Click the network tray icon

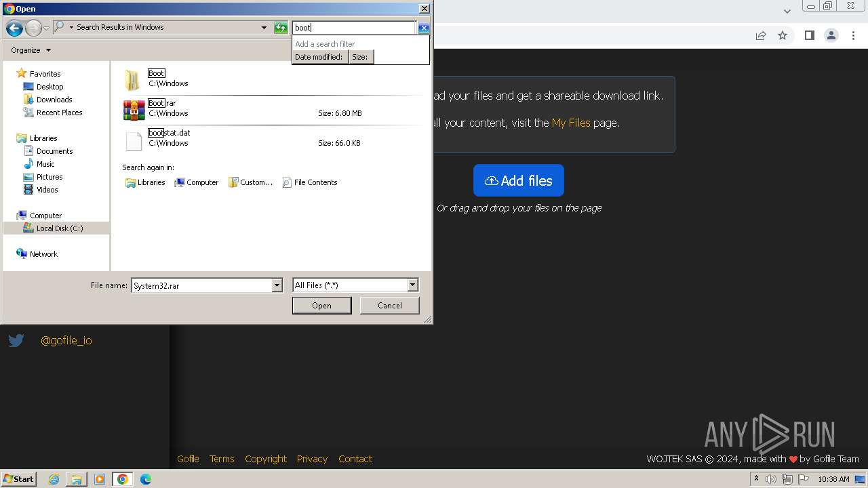(787, 479)
